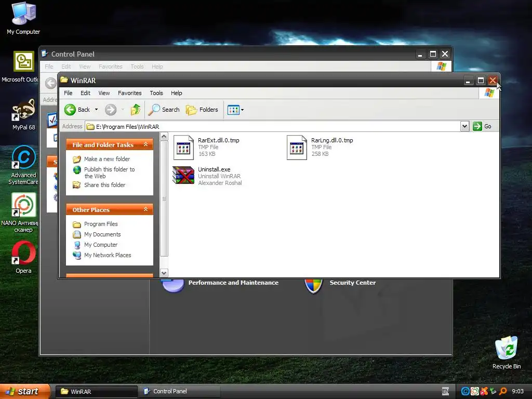Viewport: 532px width, 399px height.
Task: Select the RarLng.dll.0.tmp file icon
Action: [x=297, y=147]
